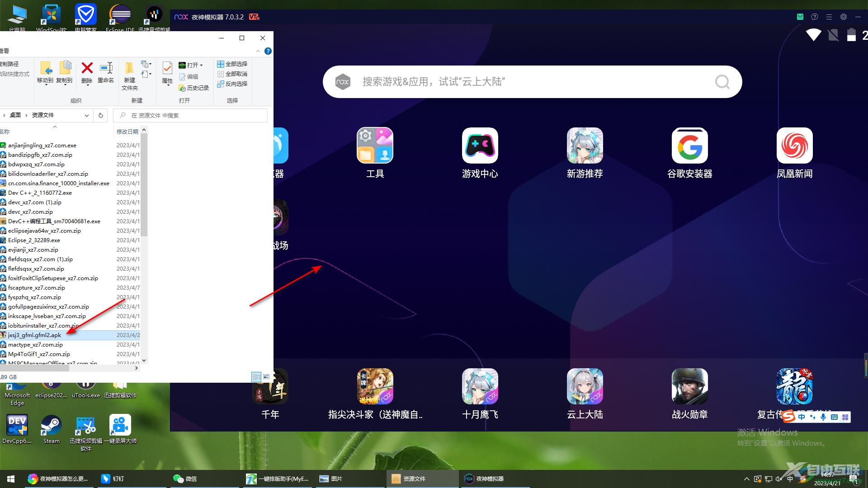Viewport: 868px width, 488px height.
Task: Open the Windows Start button
Action: coord(11,479)
